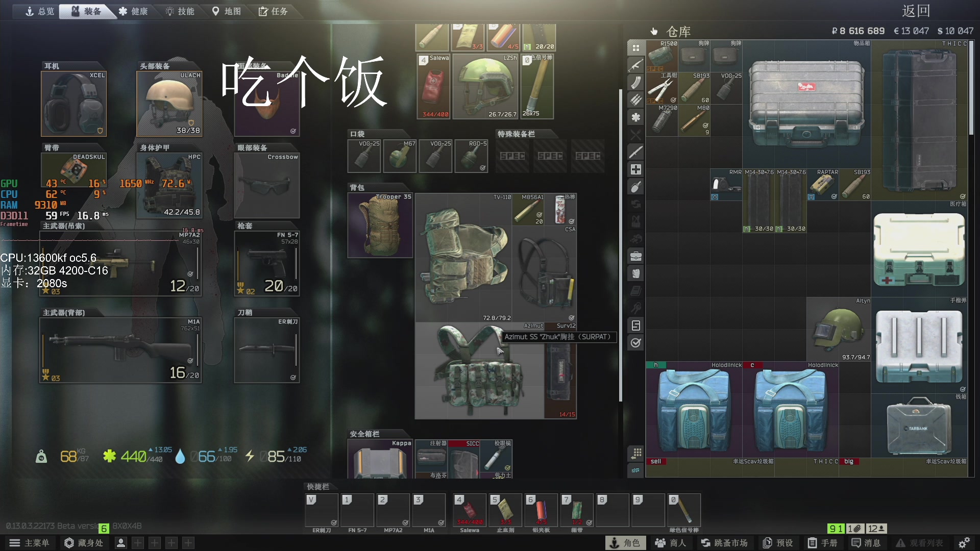Select ER bayonet in scabbard slot
980x551 pixels.
pos(267,350)
